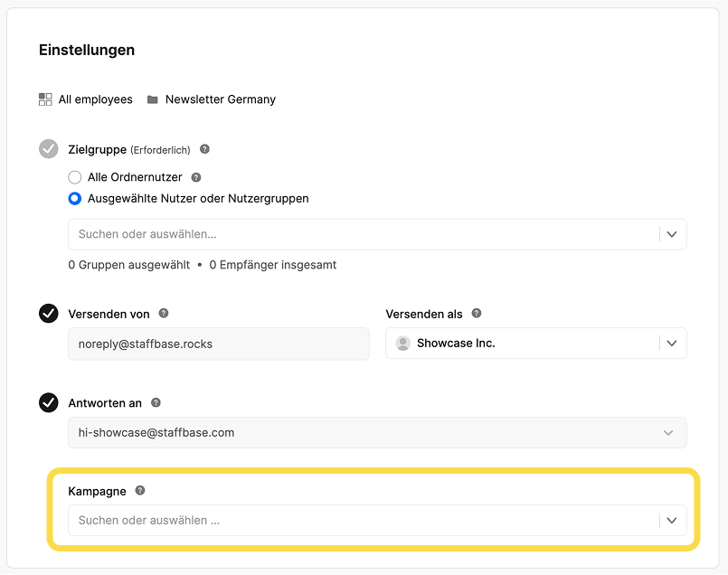
Task: Click the noreply@staffbase.rocks sender field
Action: (219, 344)
